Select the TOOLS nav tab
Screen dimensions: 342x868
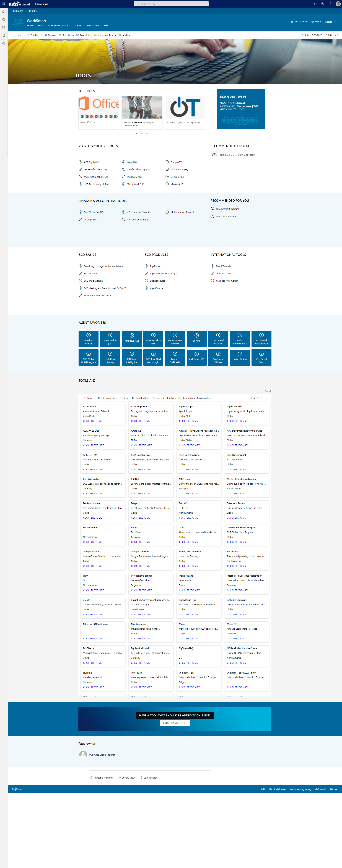(x=78, y=26)
